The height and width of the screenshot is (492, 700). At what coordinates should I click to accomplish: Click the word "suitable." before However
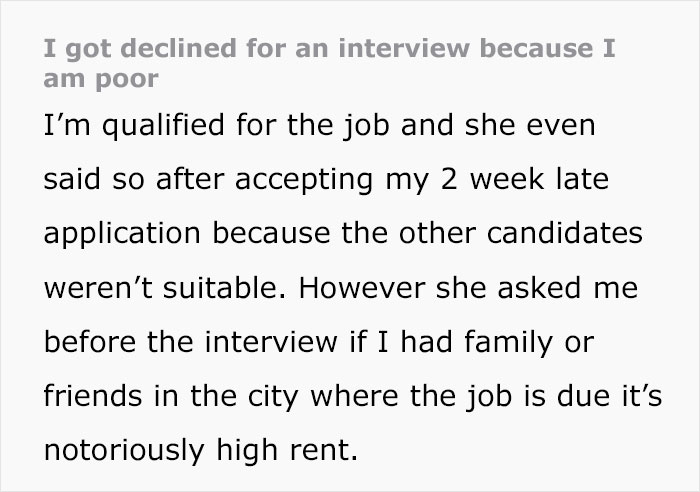coord(224,288)
